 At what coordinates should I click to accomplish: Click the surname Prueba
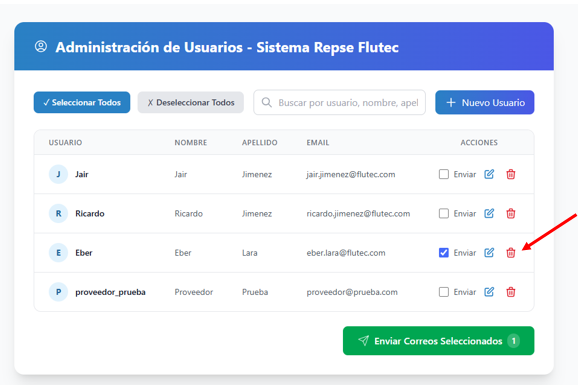pos(255,292)
